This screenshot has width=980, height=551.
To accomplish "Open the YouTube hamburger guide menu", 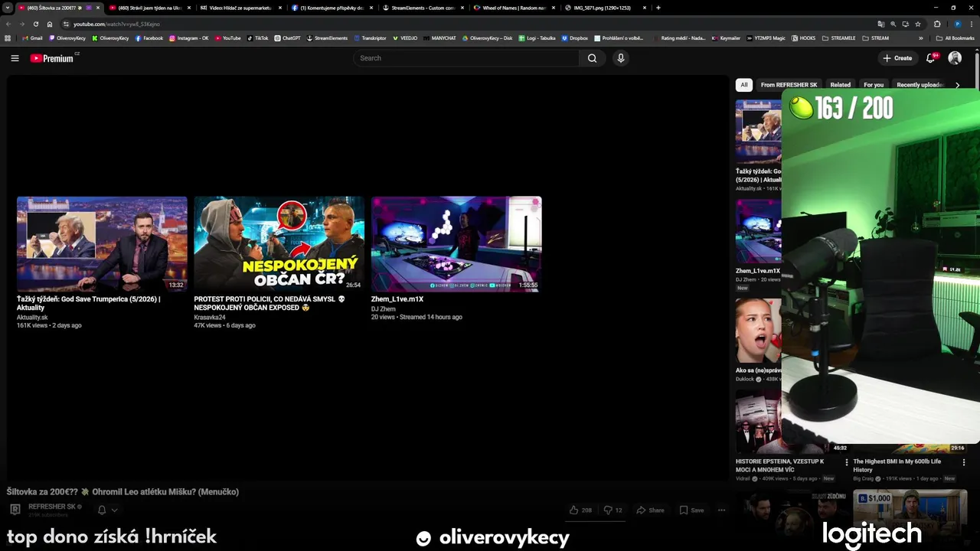I will pos(15,58).
